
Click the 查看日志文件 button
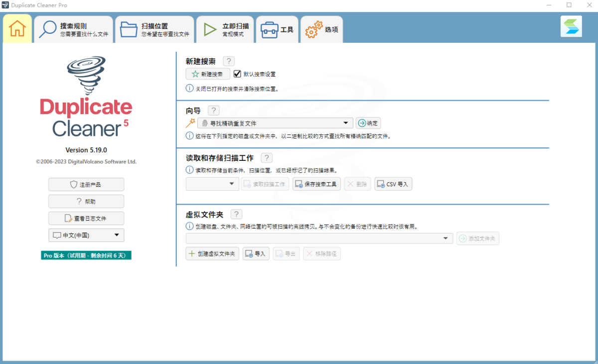(86, 218)
